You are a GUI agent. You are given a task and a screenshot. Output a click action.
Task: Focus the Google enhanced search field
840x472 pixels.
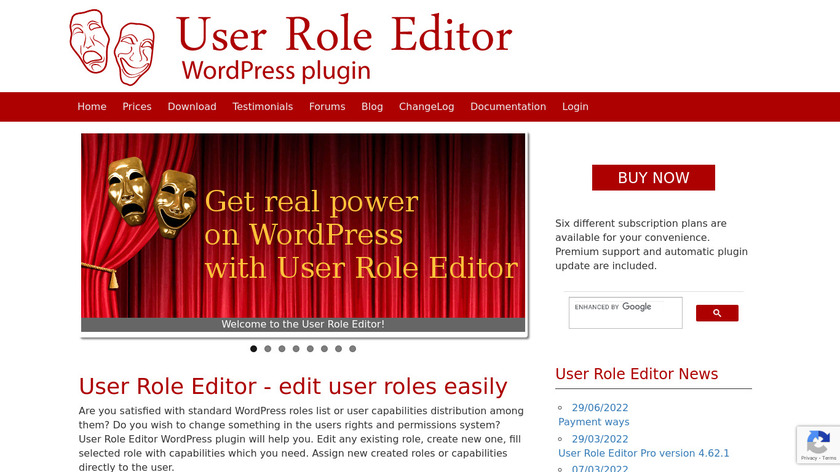click(625, 313)
